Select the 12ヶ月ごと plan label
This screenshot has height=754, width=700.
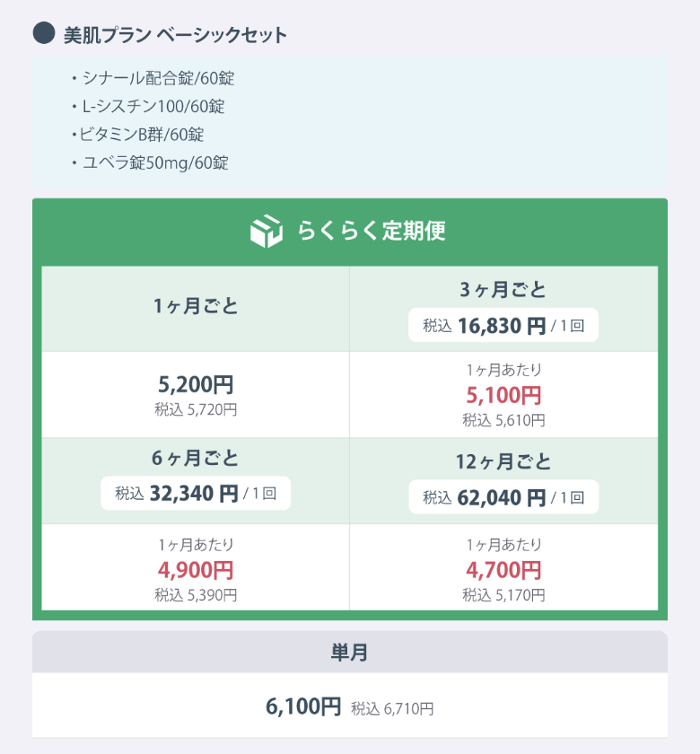(503, 462)
